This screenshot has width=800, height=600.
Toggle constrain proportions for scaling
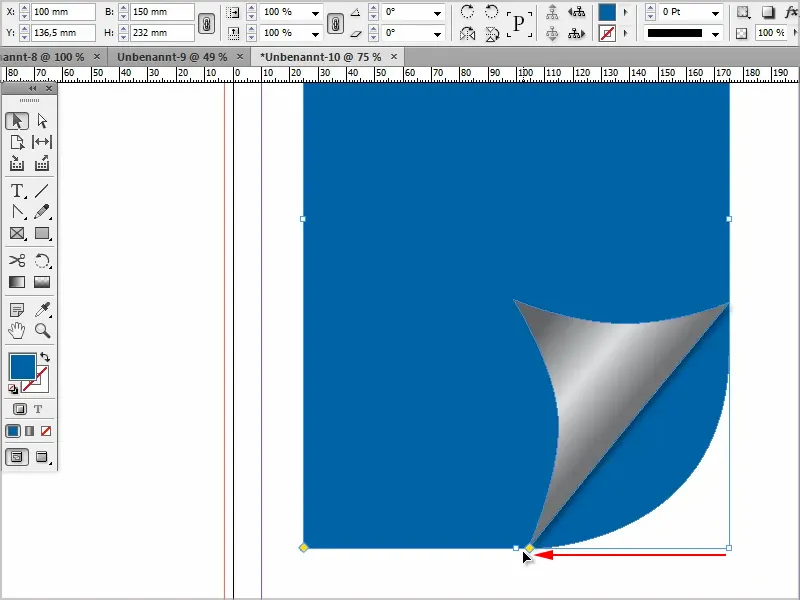click(335, 23)
